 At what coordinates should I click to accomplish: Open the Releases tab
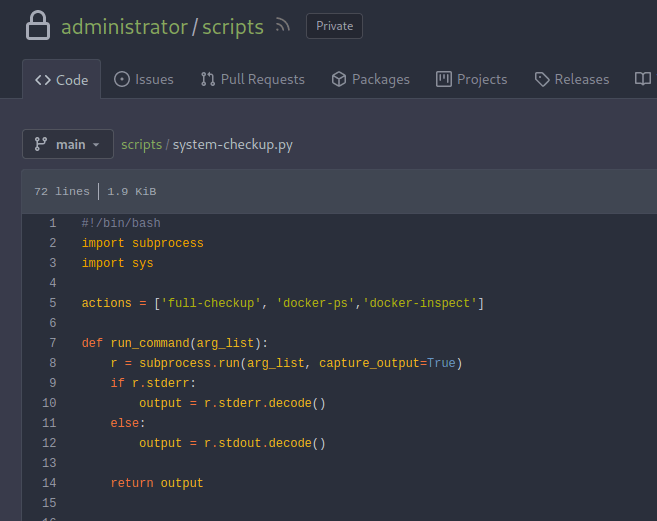572,79
